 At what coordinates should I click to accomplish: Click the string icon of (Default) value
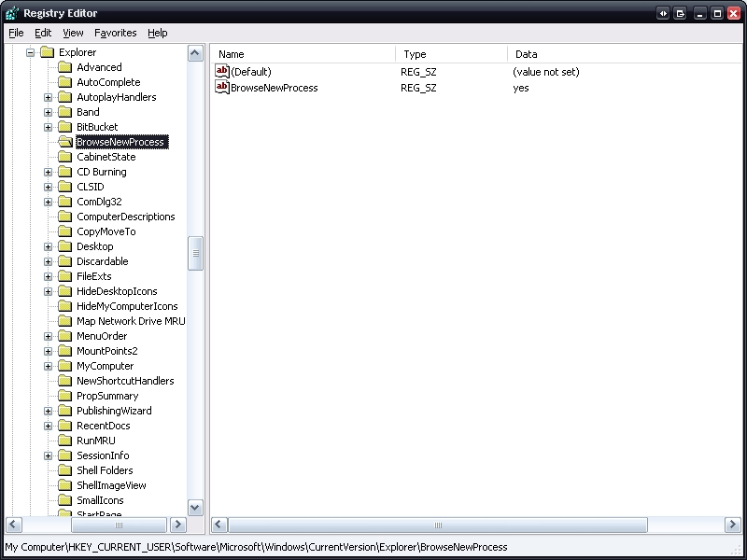[x=222, y=72]
